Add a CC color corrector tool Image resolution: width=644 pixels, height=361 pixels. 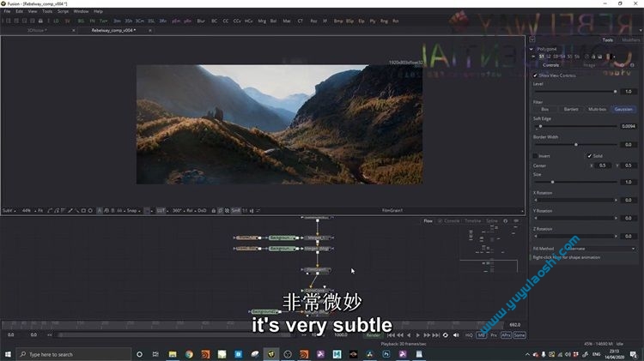point(226,21)
